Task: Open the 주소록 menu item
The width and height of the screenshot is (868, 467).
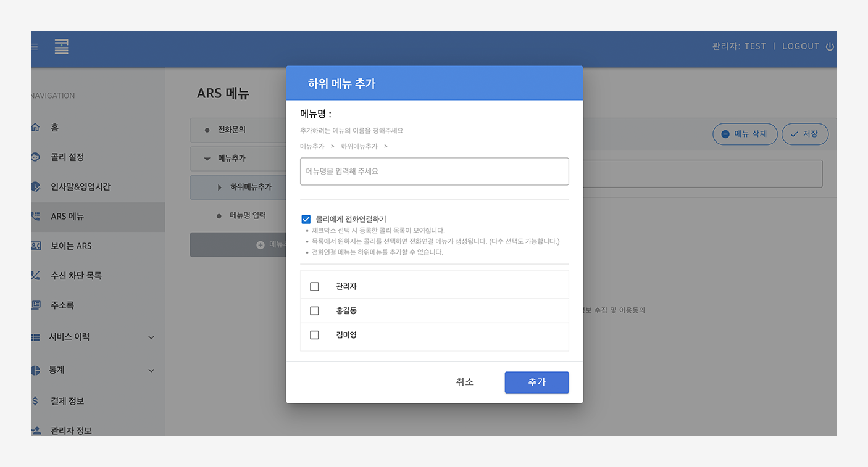Action: (x=62, y=305)
